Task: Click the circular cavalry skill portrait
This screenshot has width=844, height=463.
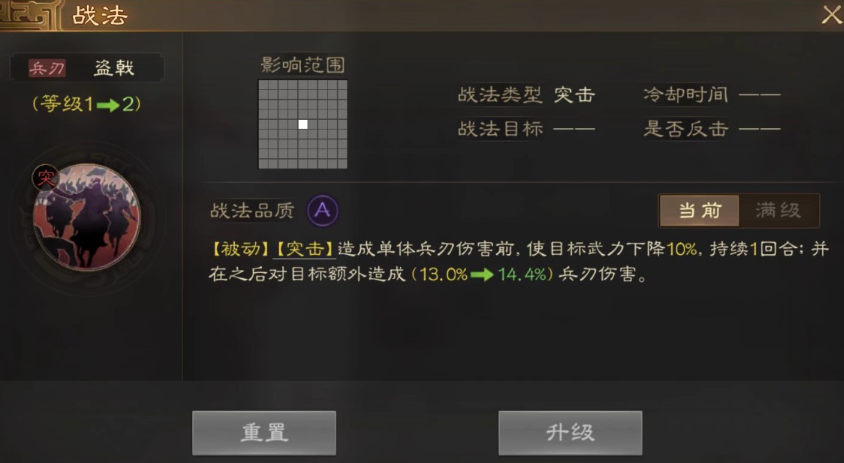Action: 87,216
